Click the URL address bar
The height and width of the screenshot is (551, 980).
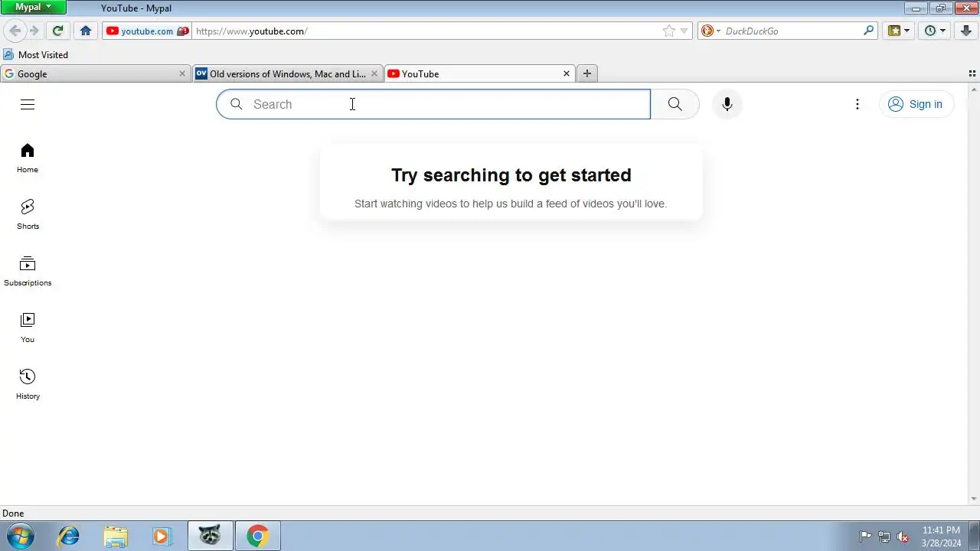tap(425, 31)
